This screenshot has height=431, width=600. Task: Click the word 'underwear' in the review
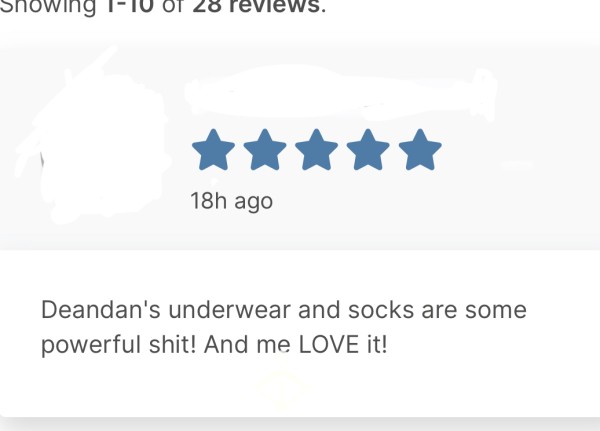(x=230, y=310)
